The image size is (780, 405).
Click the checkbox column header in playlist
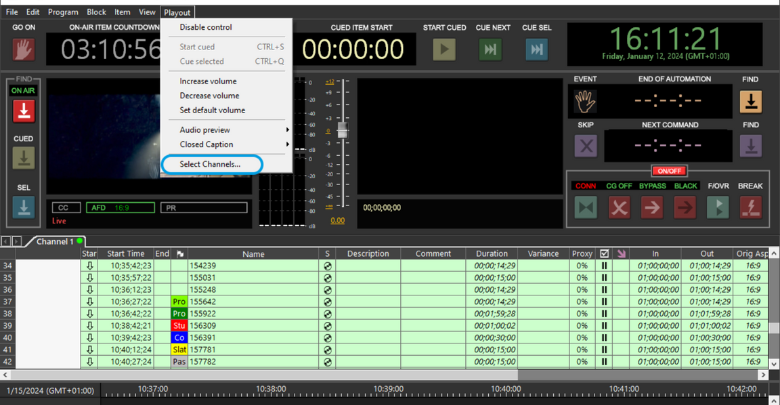click(603, 254)
